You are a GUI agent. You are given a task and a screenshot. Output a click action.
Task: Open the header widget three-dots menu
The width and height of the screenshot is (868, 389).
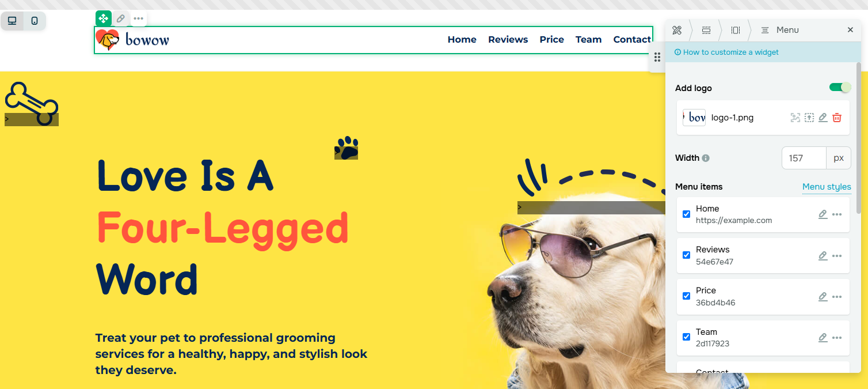(138, 18)
